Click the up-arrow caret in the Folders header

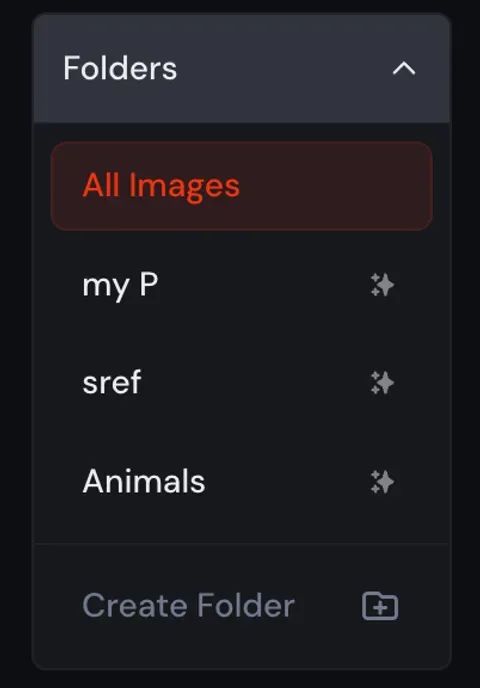tap(404, 68)
